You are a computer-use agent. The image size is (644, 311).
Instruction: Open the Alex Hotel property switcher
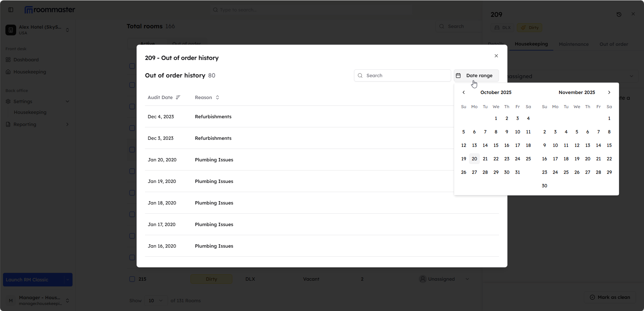[67, 30]
